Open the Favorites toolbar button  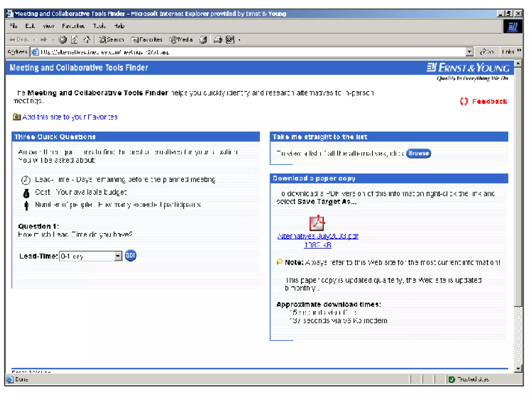click(147, 40)
